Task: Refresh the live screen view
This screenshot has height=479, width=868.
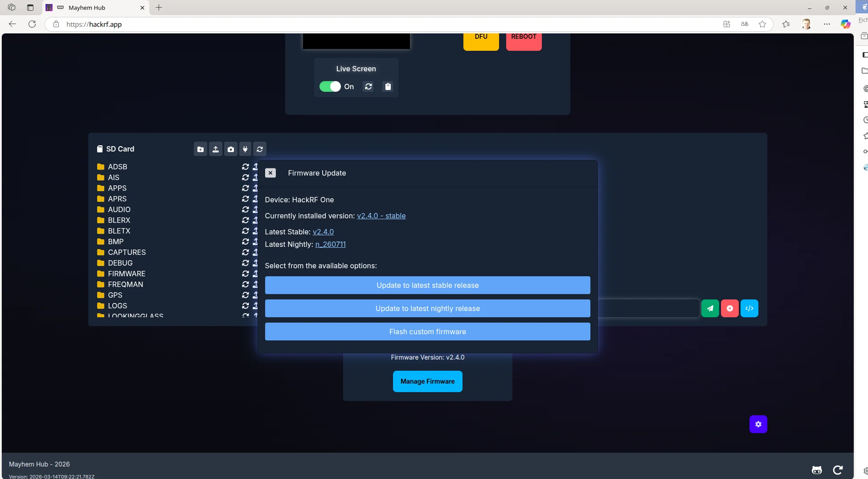Action: pos(368,86)
